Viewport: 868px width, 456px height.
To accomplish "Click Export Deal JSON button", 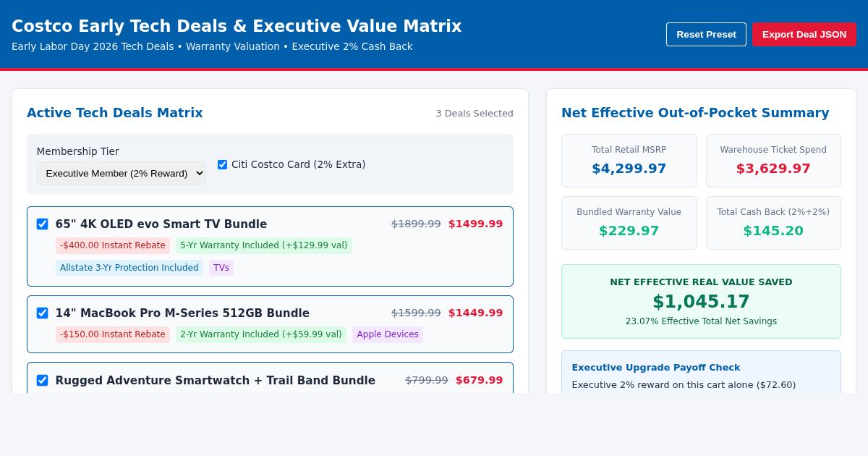I will [804, 34].
